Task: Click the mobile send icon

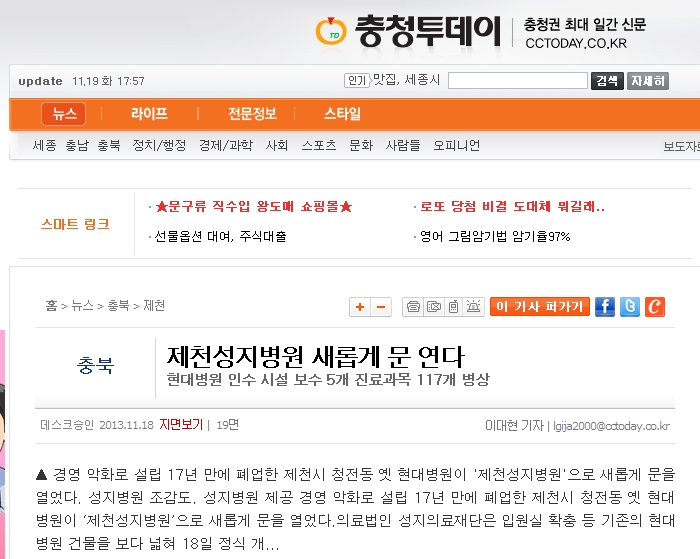Action: (453, 307)
